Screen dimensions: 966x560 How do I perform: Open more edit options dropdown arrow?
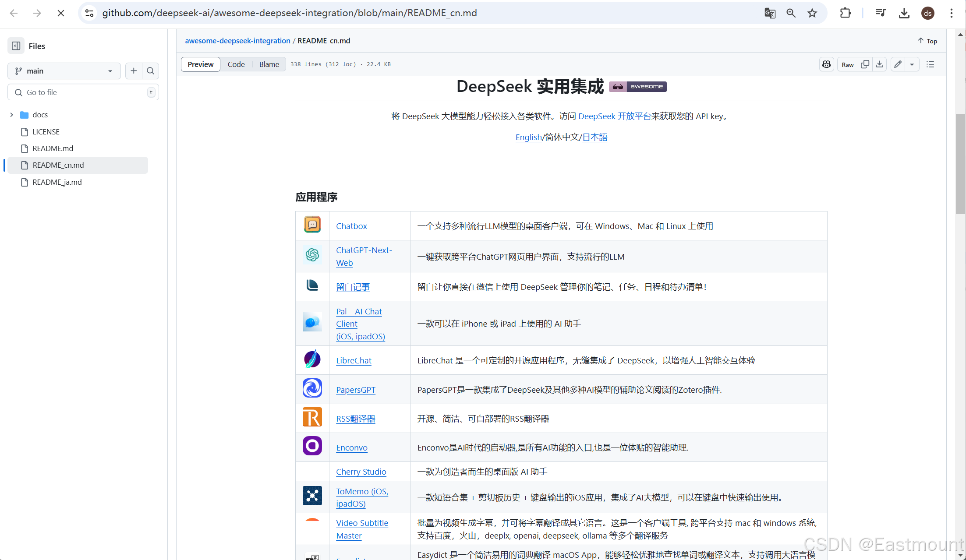coord(912,64)
